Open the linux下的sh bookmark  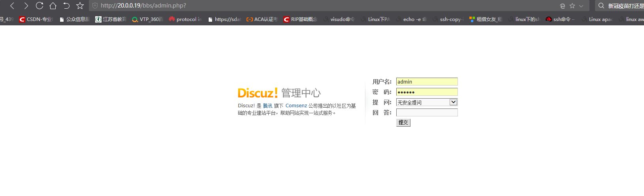pos(524,19)
